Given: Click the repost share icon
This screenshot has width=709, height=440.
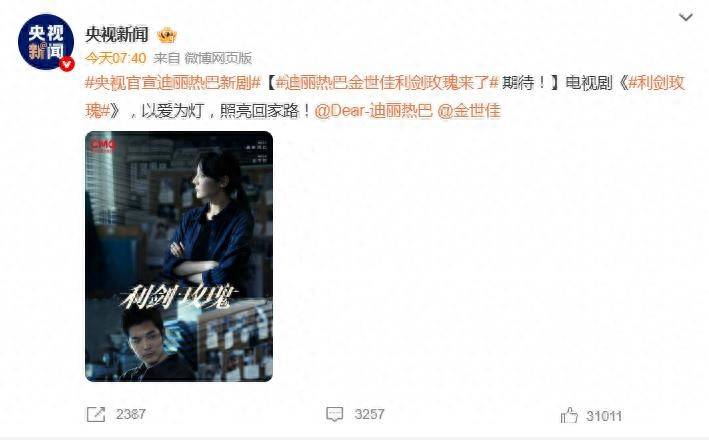Looking at the screenshot, I should point(96,414).
